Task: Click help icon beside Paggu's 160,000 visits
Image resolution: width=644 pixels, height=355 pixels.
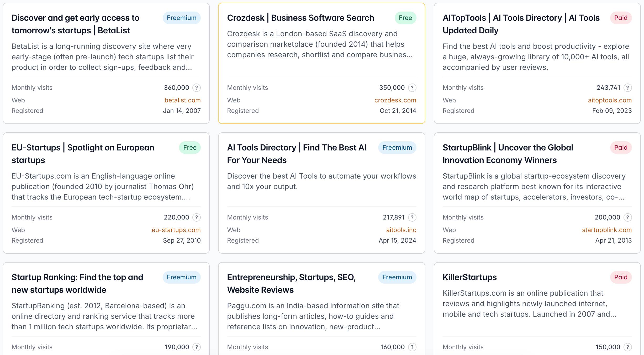Action: [x=412, y=347]
